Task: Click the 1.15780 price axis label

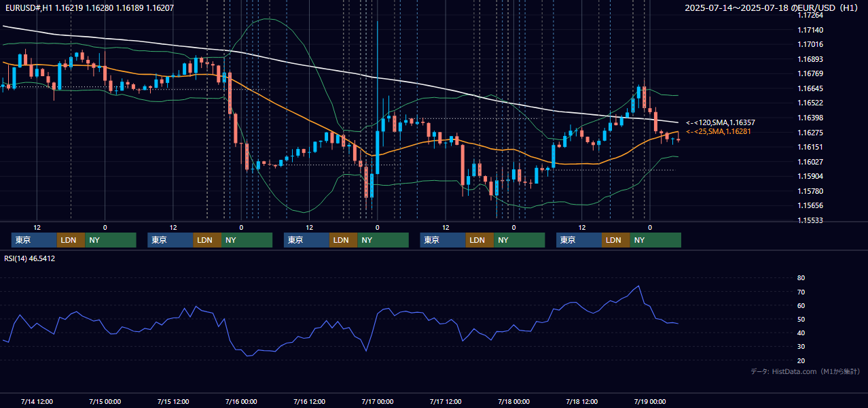Action: click(x=811, y=191)
